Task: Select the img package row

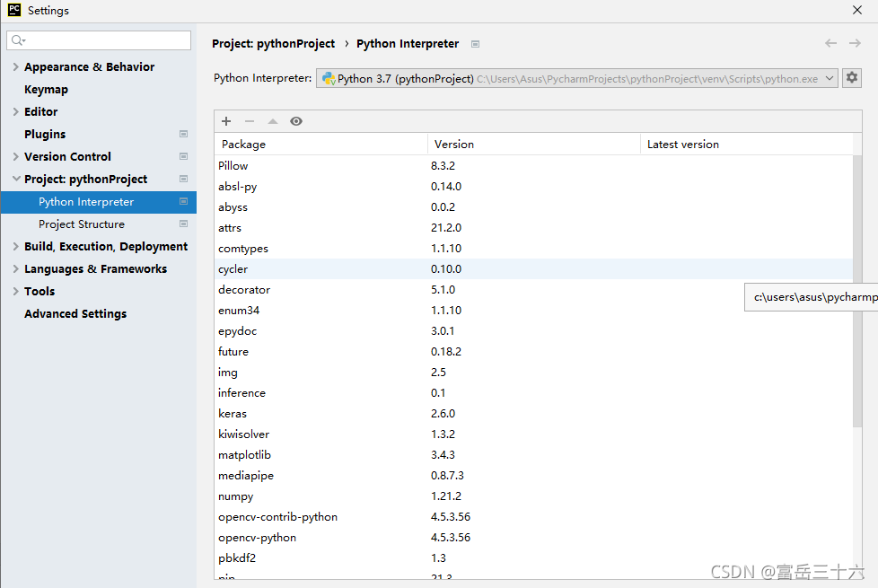Action: click(x=533, y=373)
